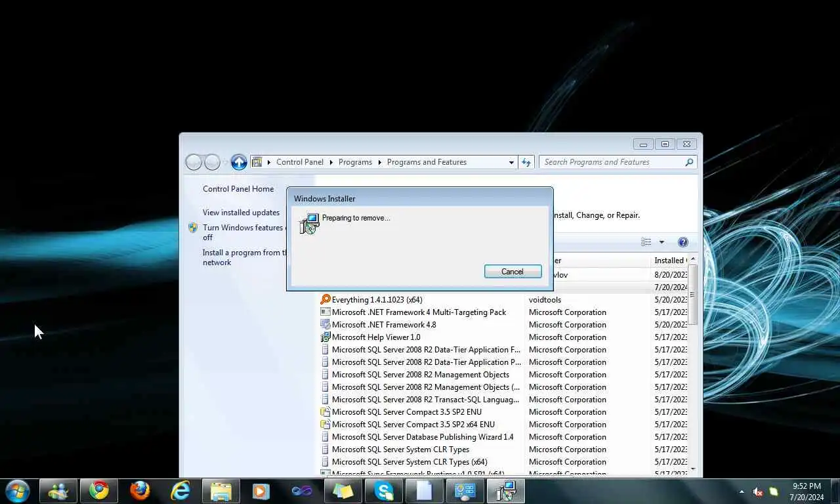The width and height of the screenshot is (840, 504).
Task: Open Windows Live Messenger taskbar icon
Action: (58, 491)
